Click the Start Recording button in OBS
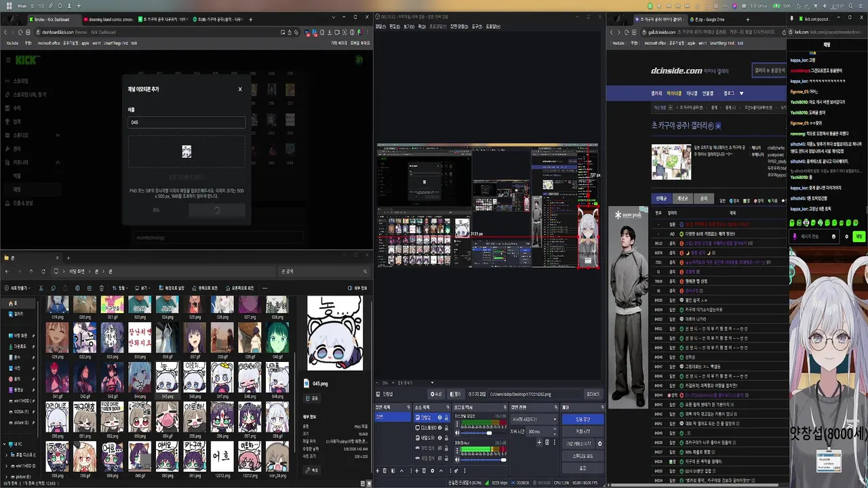 click(x=583, y=431)
